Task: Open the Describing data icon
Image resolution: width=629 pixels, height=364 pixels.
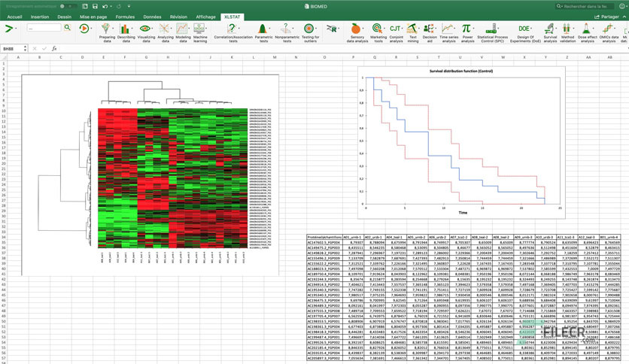Action: click(x=125, y=29)
